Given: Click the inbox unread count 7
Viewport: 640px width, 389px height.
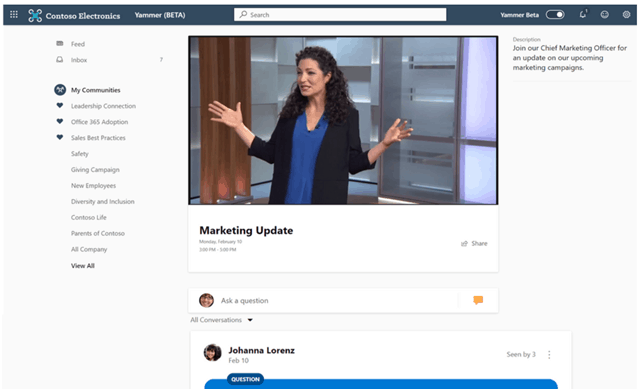Looking at the screenshot, I should (161, 60).
